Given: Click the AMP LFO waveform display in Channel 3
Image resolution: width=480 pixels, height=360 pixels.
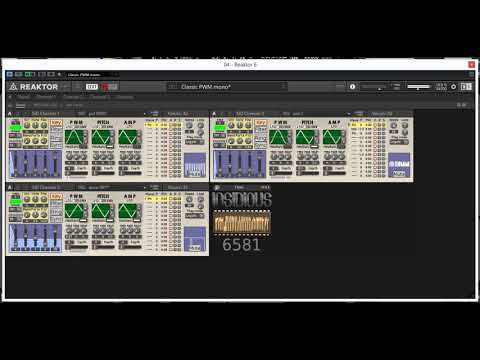Looking at the screenshot, I should [x=128, y=211].
